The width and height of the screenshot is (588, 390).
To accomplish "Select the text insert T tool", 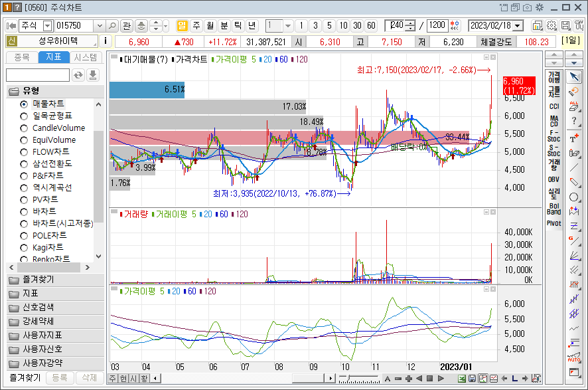I will point(574,138).
